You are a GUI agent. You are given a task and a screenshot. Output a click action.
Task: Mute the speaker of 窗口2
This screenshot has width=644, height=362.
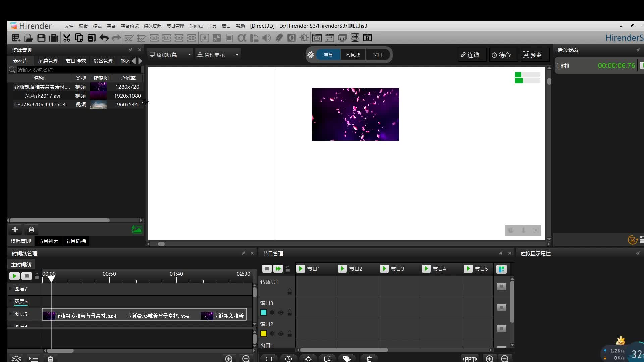272,334
